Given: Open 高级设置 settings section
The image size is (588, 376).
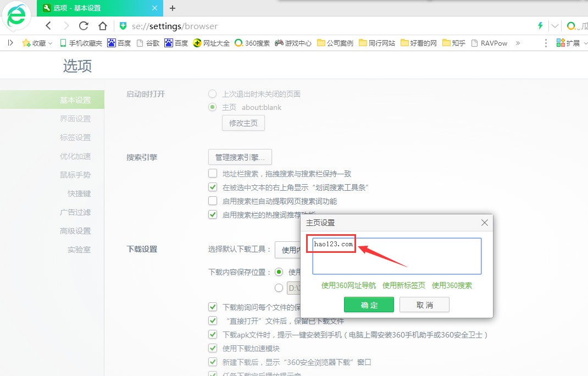Looking at the screenshot, I should 75,231.
